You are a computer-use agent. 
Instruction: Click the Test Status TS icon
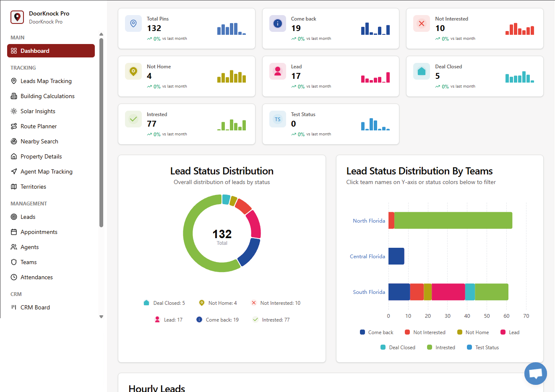click(278, 119)
